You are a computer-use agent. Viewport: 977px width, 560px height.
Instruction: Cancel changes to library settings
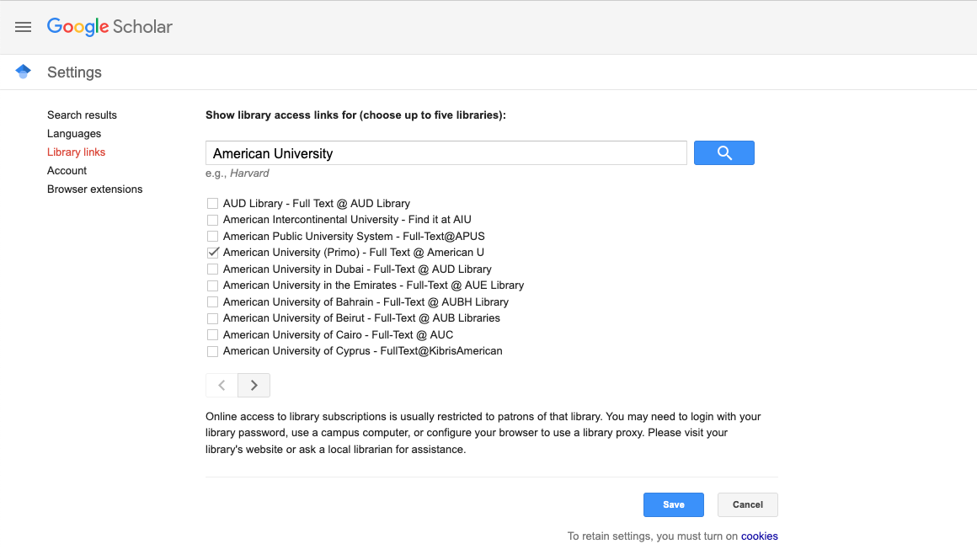747,504
